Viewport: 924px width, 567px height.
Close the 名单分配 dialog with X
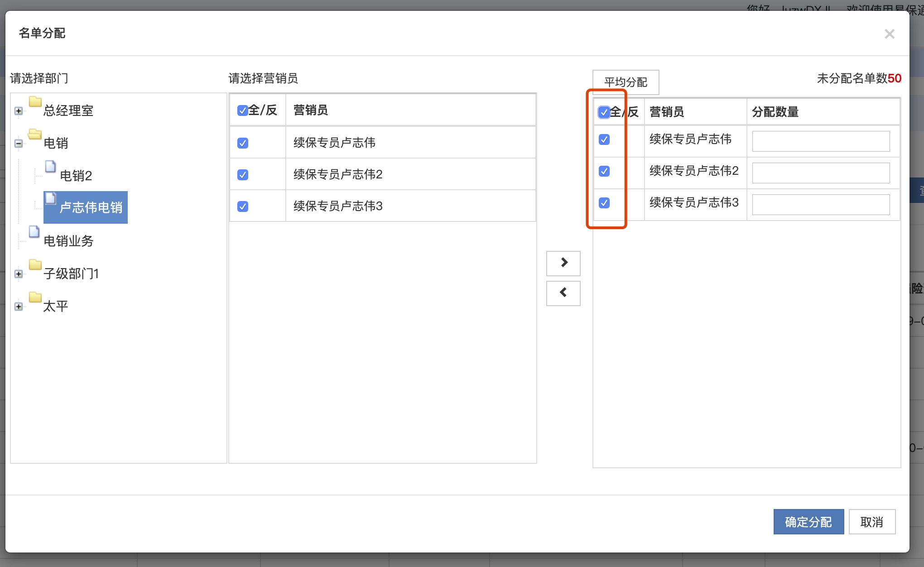click(889, 34)
